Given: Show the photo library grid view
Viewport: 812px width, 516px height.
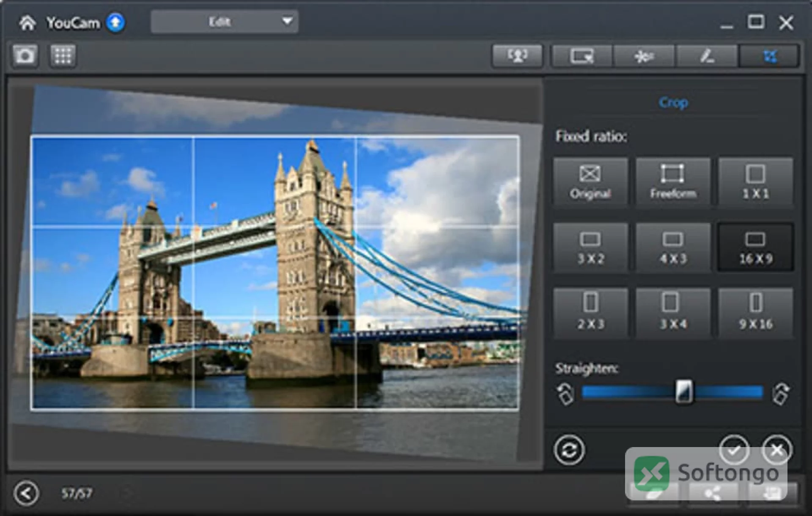Looking at the screenshot, I should pyautogui.click(x=63, y=55).
